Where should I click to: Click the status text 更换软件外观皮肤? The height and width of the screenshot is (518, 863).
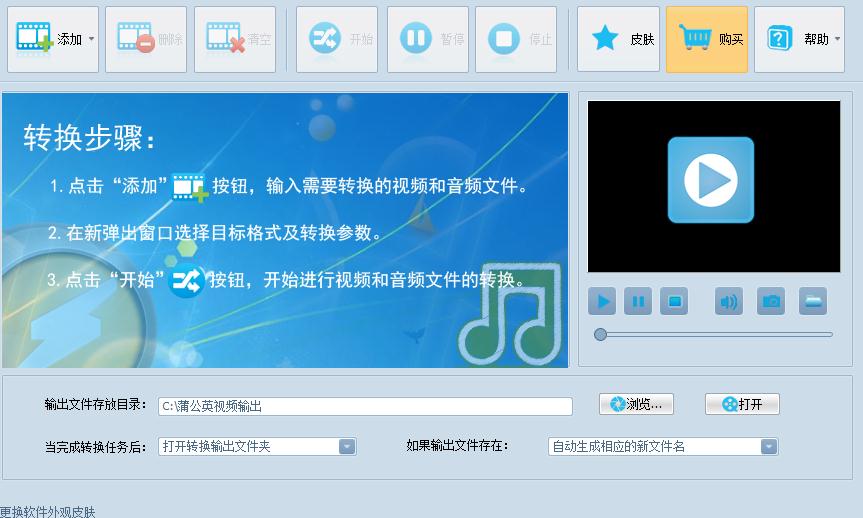[x=48, y=512]
